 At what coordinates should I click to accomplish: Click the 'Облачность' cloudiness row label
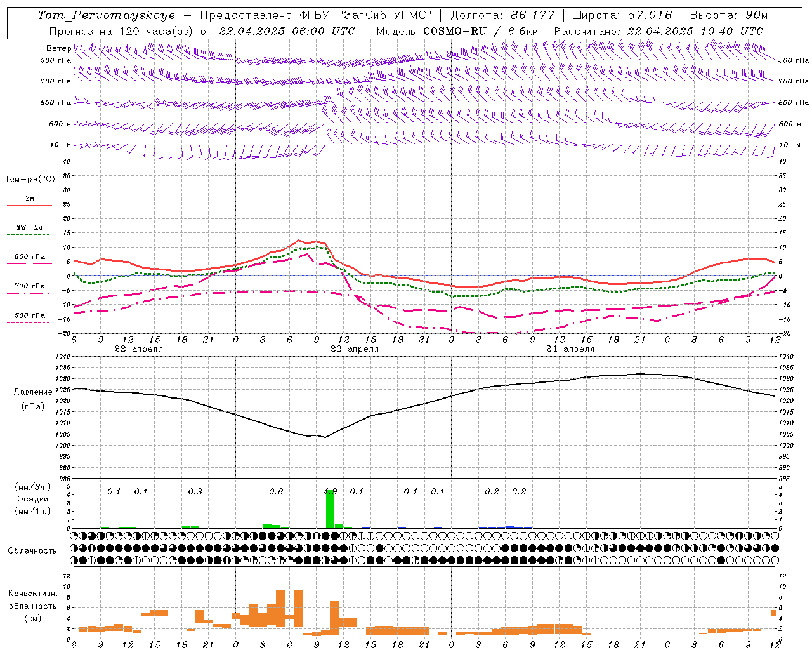point(32,550)
